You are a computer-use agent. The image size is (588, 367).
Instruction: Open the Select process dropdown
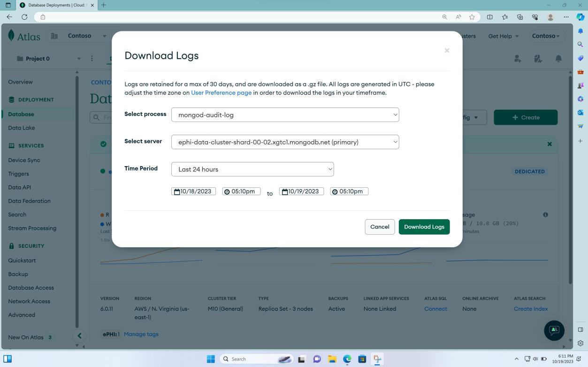pos(285,115)
